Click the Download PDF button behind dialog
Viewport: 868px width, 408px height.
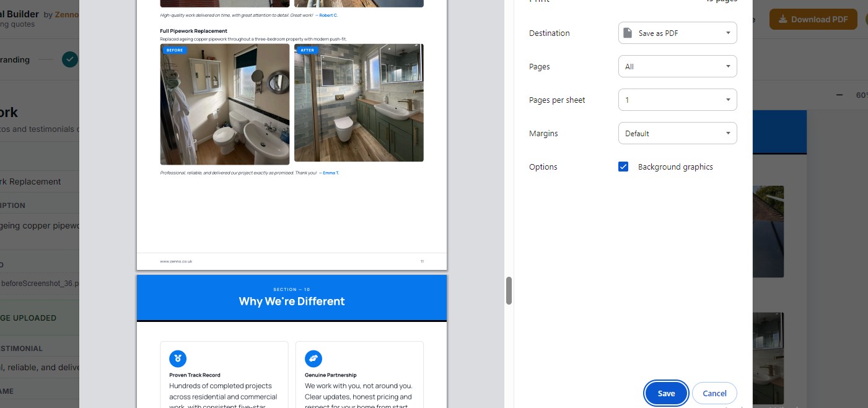coord(813,19)
